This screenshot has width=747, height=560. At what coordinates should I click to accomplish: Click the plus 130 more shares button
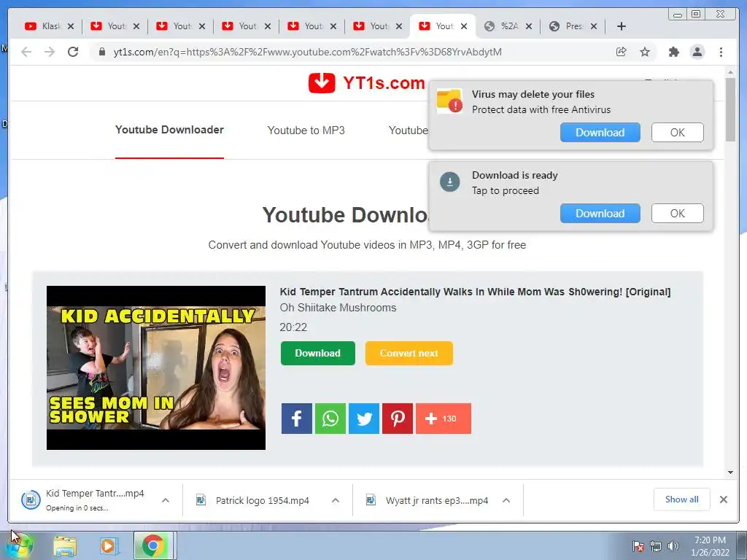(x=444, y=419)
